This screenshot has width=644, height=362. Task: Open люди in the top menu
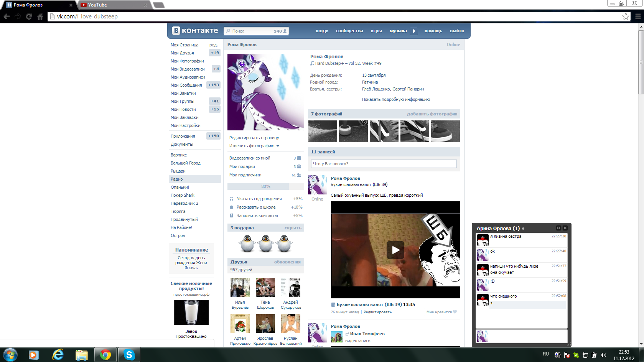[322, 31]
